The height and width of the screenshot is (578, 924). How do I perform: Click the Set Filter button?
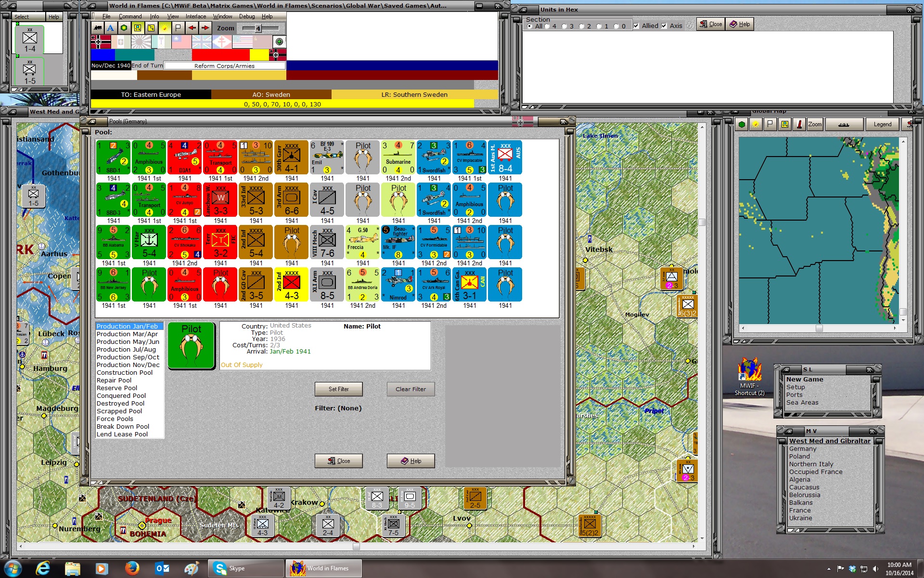[x=338, y=389]
